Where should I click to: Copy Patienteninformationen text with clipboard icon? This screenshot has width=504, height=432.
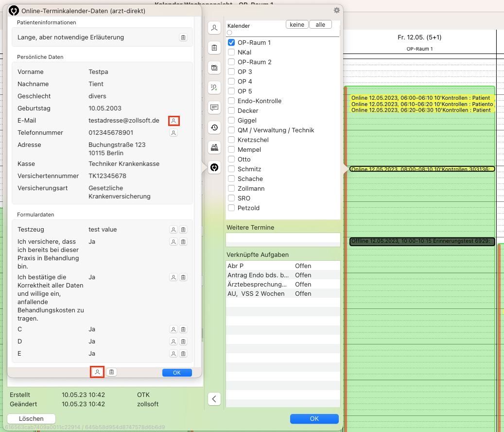[x=183, y=37]
